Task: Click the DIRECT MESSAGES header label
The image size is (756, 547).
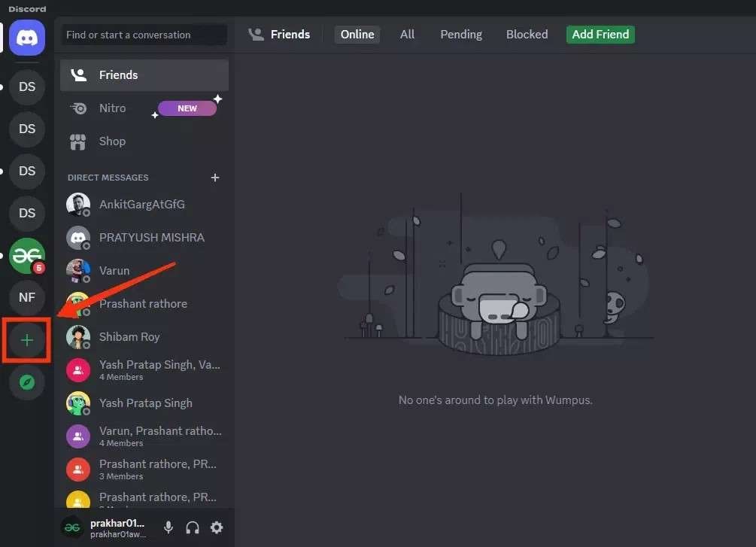Action: (108, 178)
